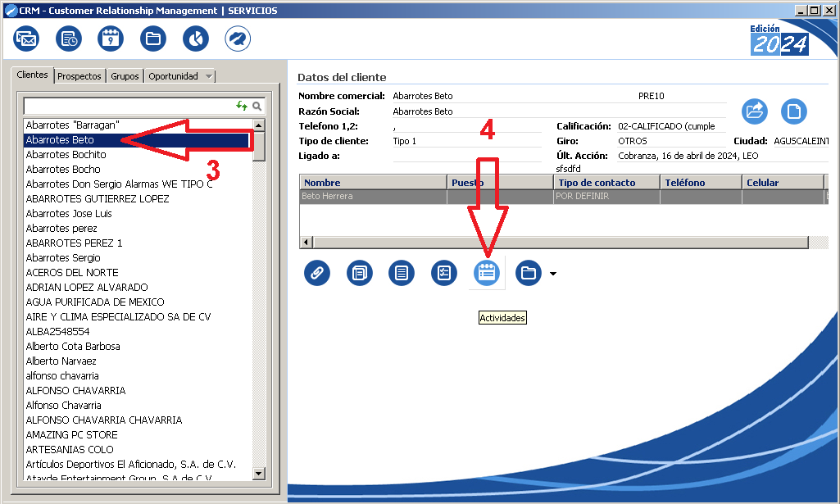Click the checklist icon below contacts table
840x504 pixels.
444,273
